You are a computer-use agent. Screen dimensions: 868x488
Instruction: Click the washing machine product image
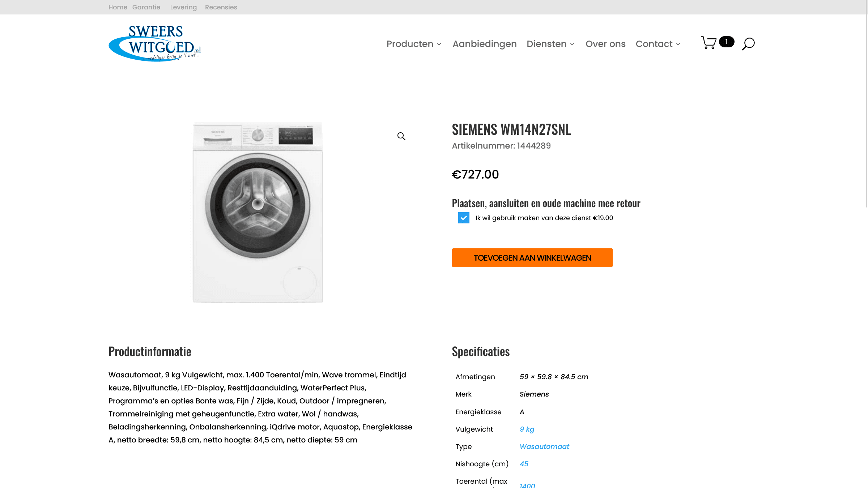(258, 212)
